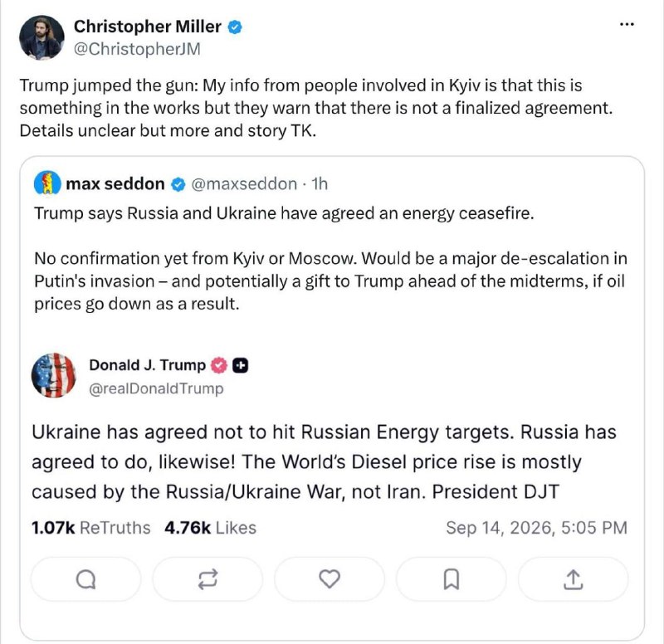
Task: Click the black plus badge beside Trump's name
Action: [240, 365]
